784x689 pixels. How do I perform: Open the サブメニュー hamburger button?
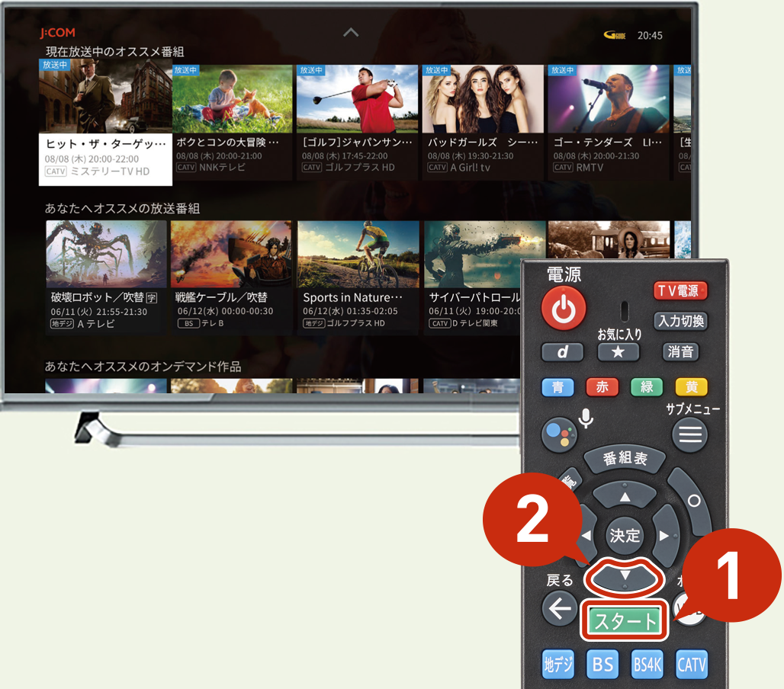(690, 434)
